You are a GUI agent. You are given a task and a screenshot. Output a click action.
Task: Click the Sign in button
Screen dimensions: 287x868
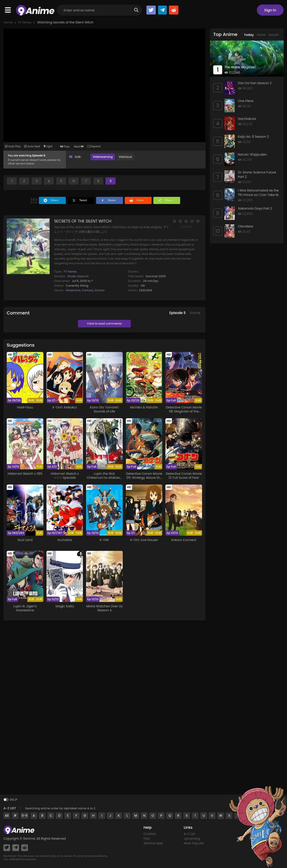270,10
